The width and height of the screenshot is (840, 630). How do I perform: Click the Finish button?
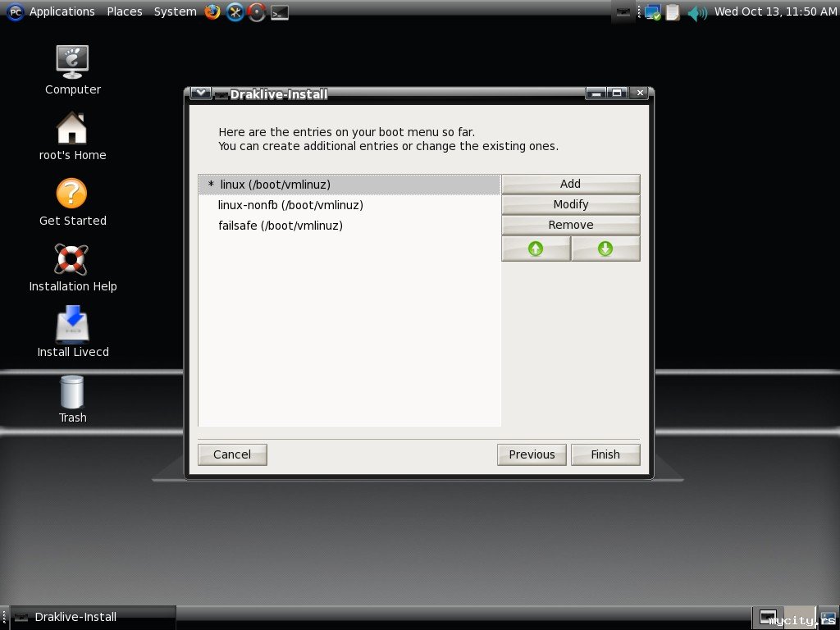[605, 454]
